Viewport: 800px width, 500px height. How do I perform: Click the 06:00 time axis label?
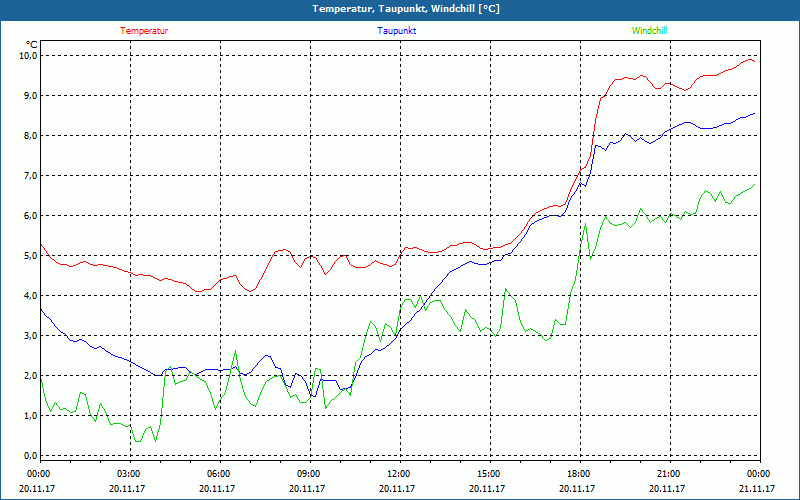pyautogui.click(x=219, y=474)
